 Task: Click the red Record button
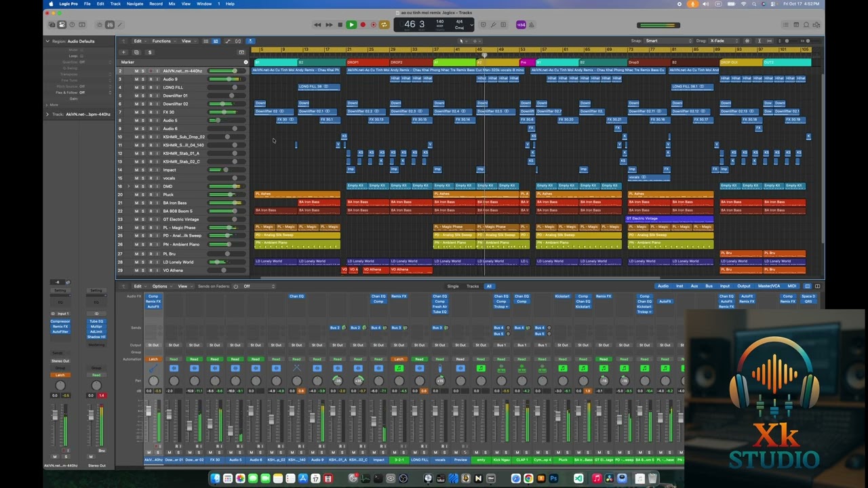coord(363,25)
